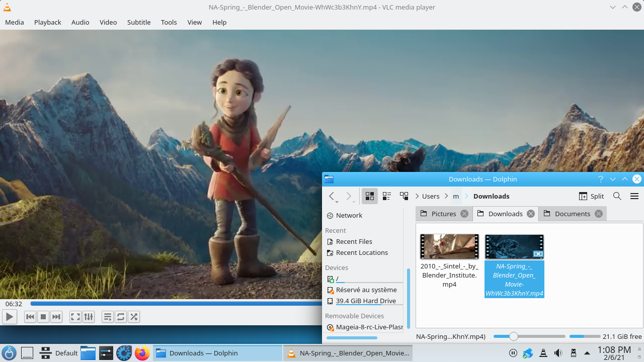
Task: Open the volume tray icon
Action: [558, 353]
